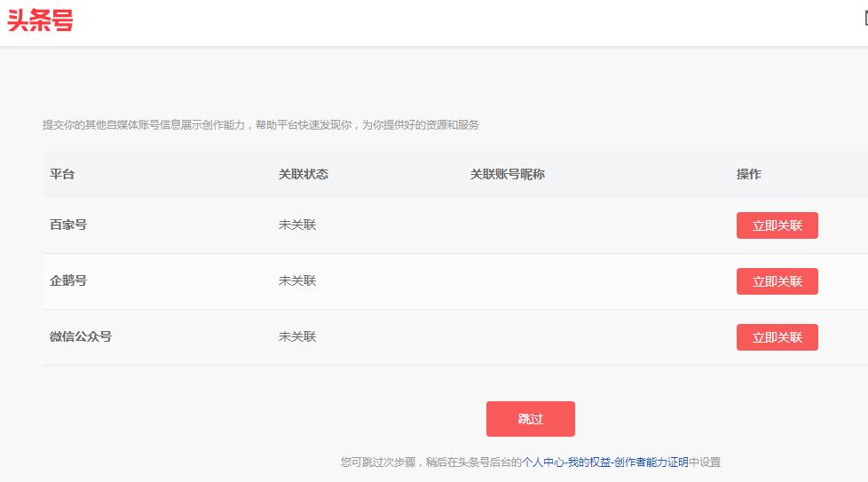Viewport: 868px width, 482px height.
Task: Click the 跳过 button
Action: (531, 419)
